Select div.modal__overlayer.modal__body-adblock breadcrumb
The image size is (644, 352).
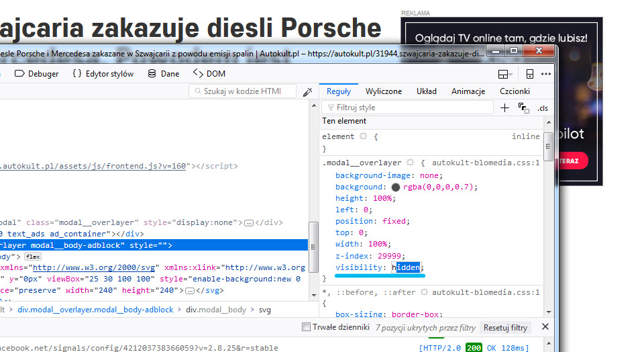click(95, 310)
